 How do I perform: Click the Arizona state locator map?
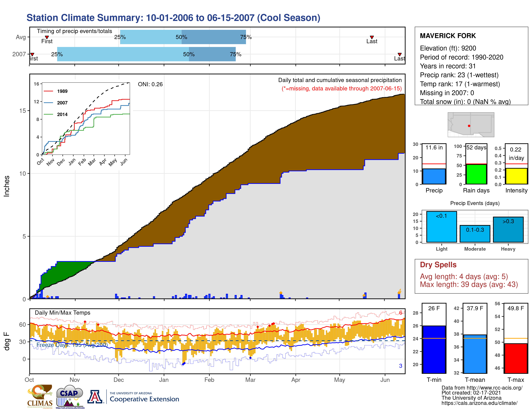pos(471,124)
